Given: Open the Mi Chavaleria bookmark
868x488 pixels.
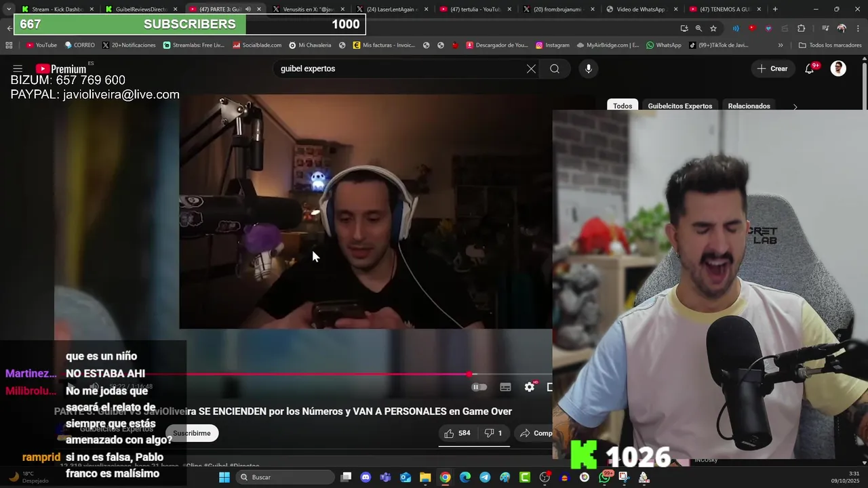Looking at the screenshot, I should click(310, 45).
